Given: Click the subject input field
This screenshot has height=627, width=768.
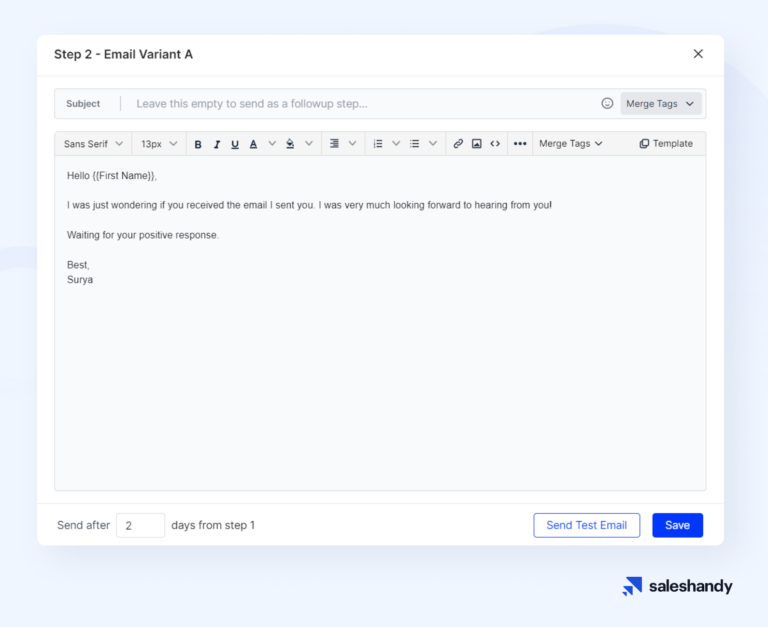Looking at the screenshot, I should pyautogui.click(x=362, y=104).
